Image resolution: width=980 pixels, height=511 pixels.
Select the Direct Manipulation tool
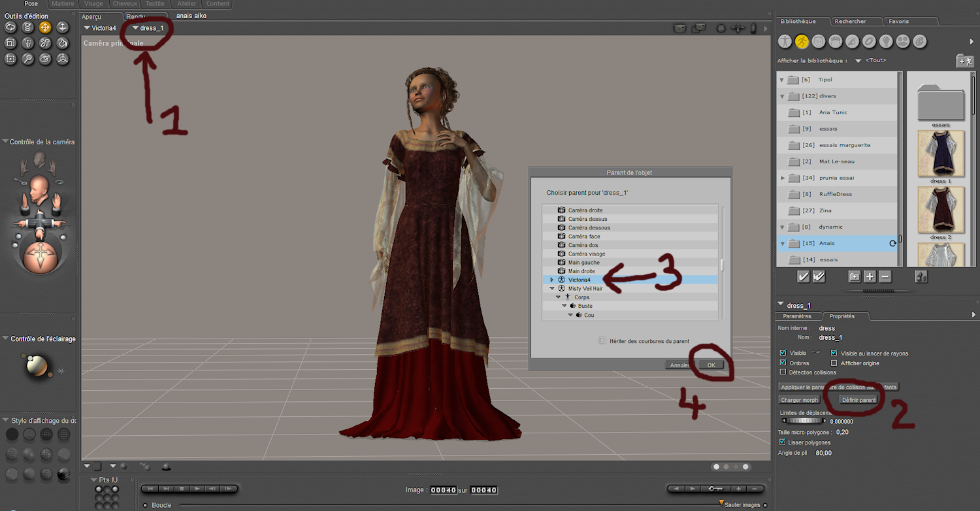click(62, 59)
